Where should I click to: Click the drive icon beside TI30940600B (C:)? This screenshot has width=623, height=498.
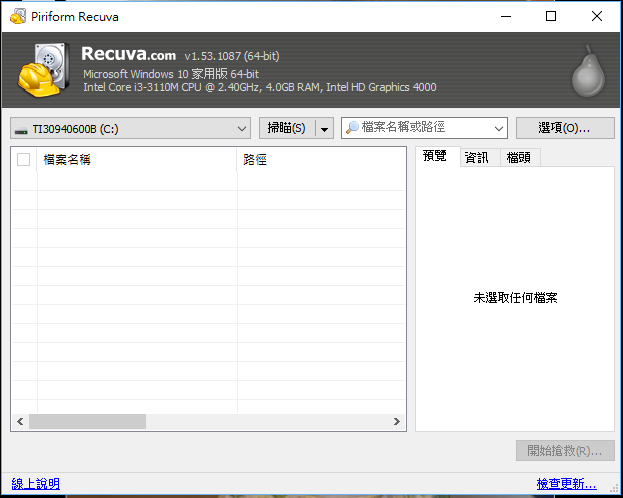(x=21, y=130)
